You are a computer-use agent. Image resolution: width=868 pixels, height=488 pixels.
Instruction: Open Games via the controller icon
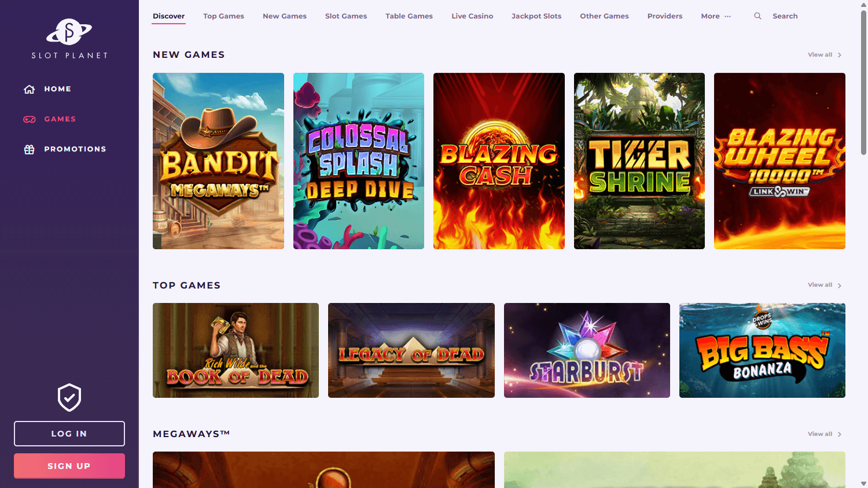[x=29, y=119]
